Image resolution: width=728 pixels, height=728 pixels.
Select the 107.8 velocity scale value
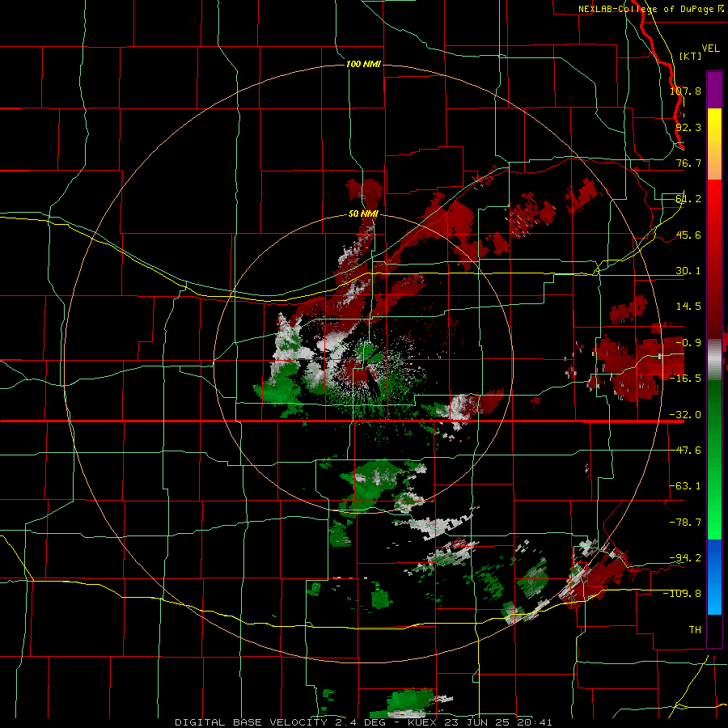tap(685, 91)
